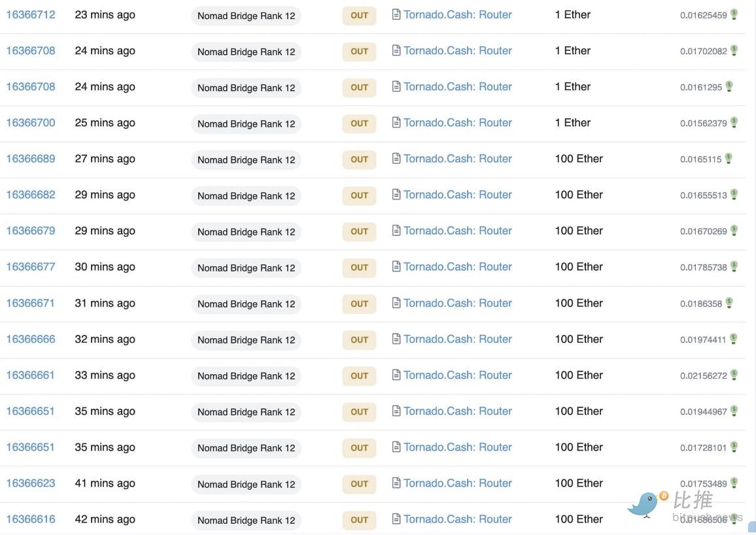Click the lightbulb icon beside fee 0.01974411
The image size is (756, 535).
(734, 338)
